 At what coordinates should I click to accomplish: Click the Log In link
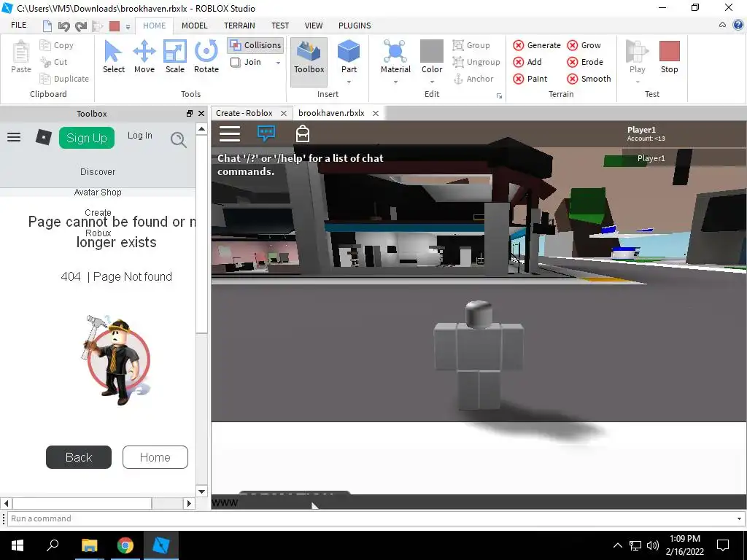click(139, 136)
